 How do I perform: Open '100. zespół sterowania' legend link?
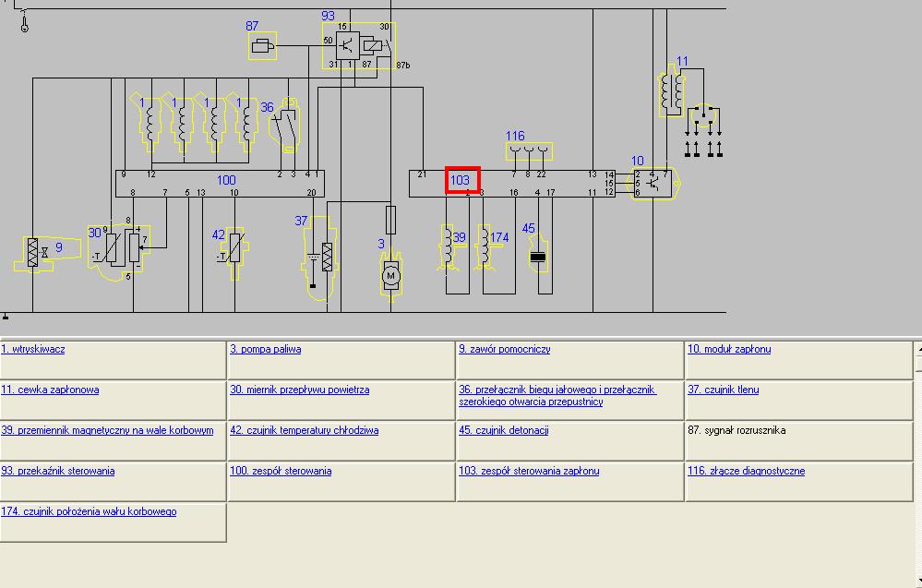pos(281,471)
